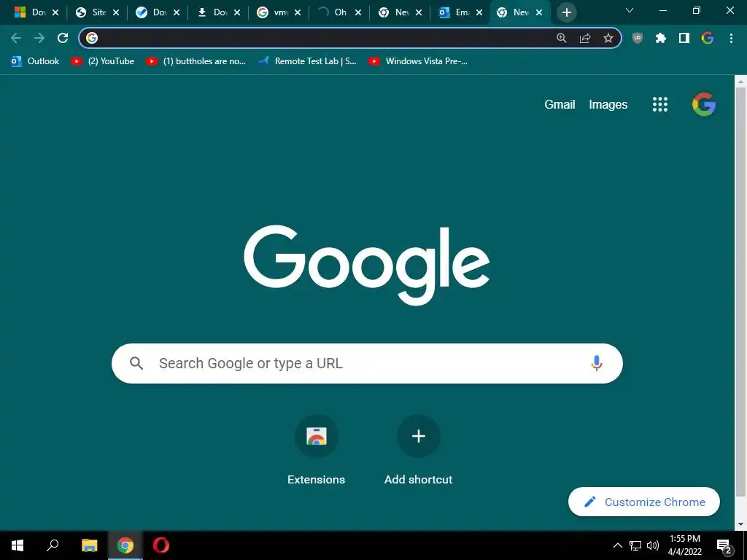Screen dimensions: 747x560
Task: Bookmark this tab with the star icon
Action: [x=608, y=38]
